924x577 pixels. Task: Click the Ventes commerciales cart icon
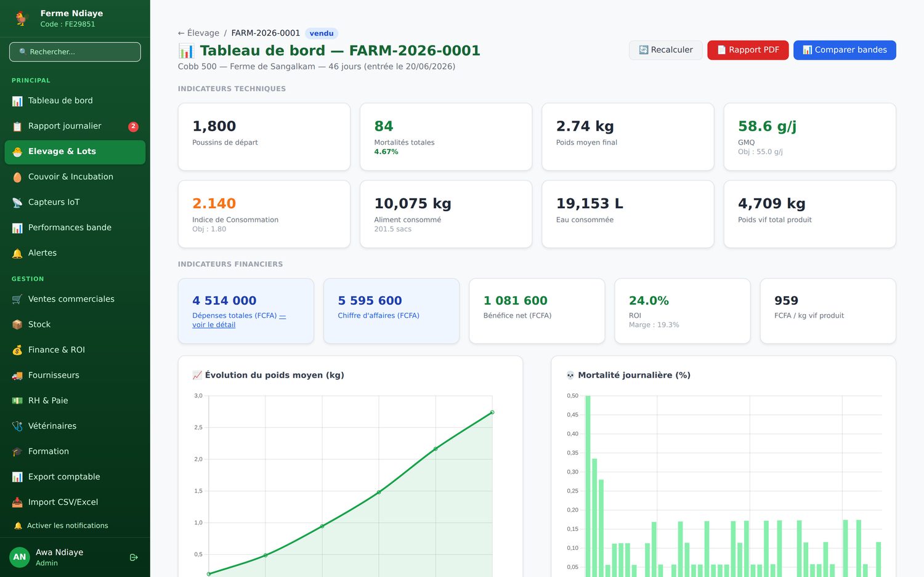pyautogui.click(x=17, y=299)
